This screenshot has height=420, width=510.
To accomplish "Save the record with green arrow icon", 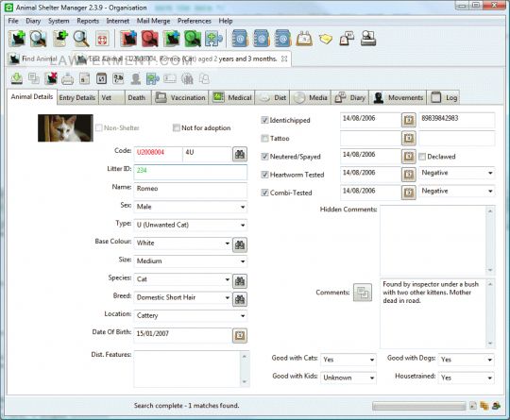I will click(x=17, y=78).
